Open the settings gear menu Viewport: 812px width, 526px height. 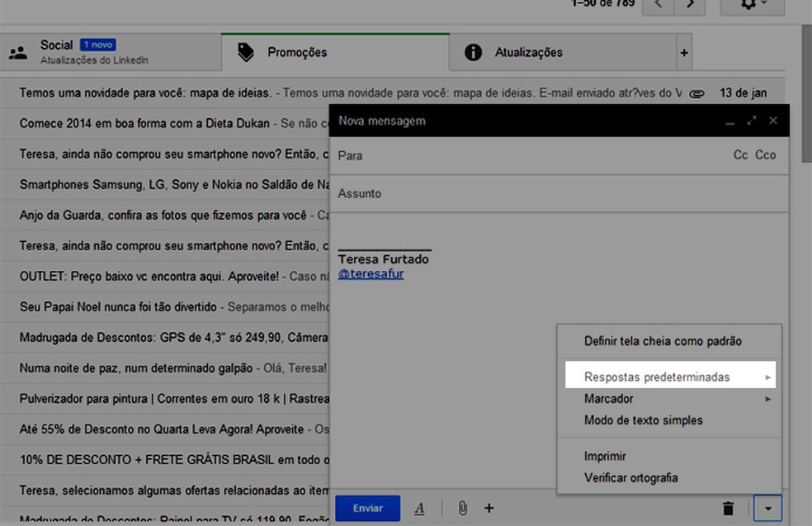coord(753,5)
